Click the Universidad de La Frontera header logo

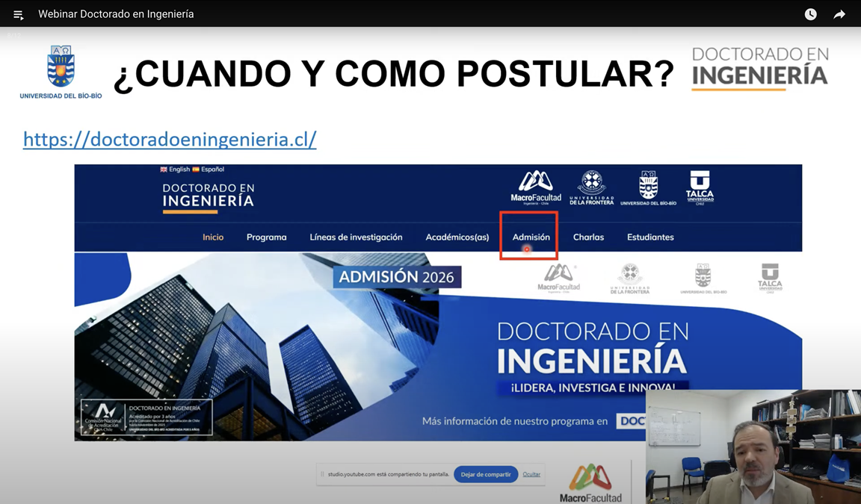coord(591,187)
